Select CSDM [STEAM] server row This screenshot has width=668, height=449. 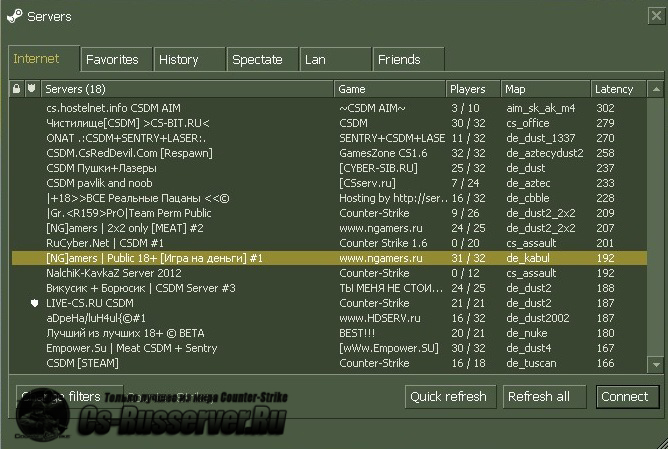pyautogui.click(x=329, y=363)
